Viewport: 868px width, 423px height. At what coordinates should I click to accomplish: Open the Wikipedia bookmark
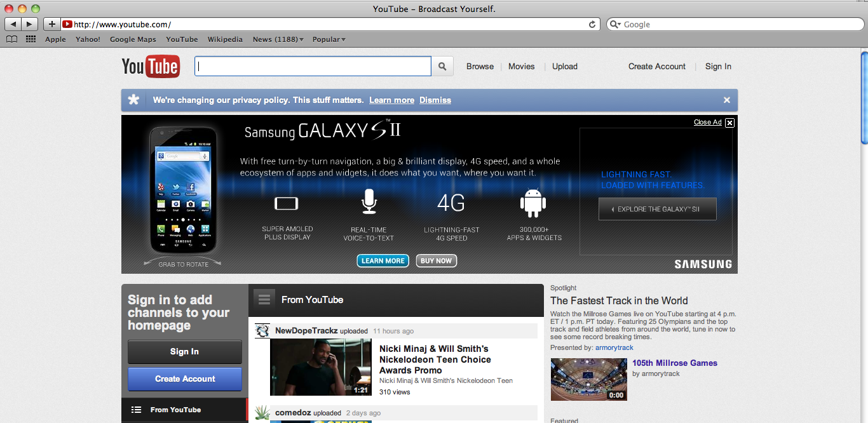[x=225, y=39]
